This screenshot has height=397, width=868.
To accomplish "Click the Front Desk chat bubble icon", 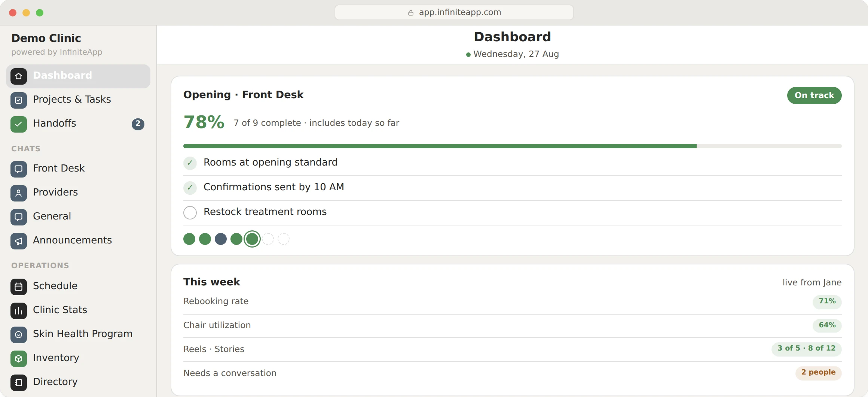I will pos(19,169).
